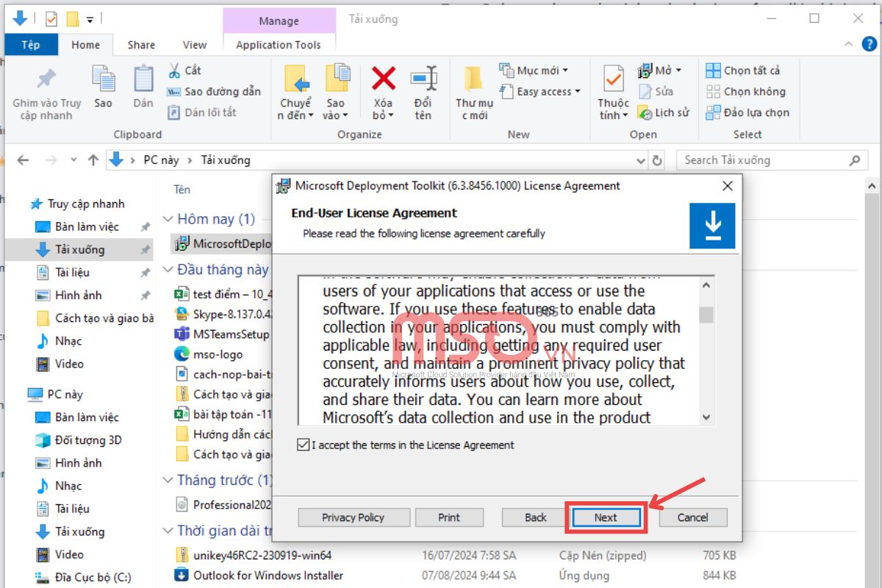
Task: Click the license text scroll down arrow
Action: (x=706, y=417)
